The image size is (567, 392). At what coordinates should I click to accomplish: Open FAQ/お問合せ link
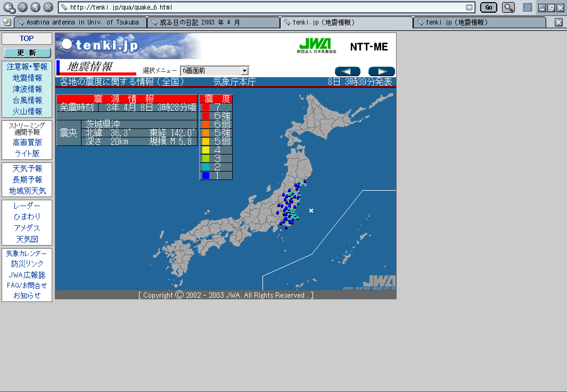(27, 285)
